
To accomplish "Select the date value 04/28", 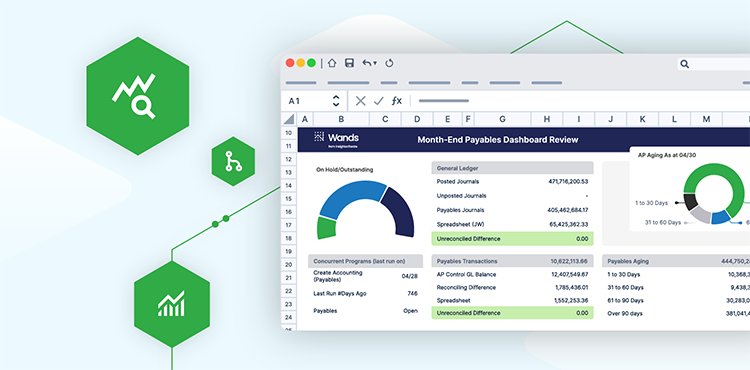I will (409, 276).
